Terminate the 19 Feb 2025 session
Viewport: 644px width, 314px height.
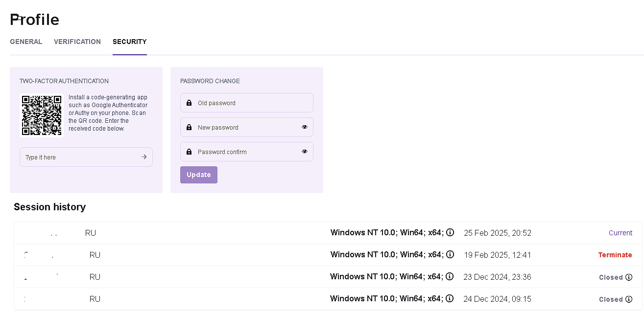coord(615,255)
